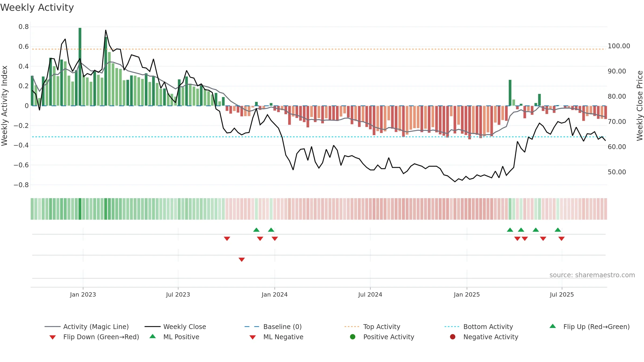644x362 pixels.
Task: Click the 0.8 activity index axis label
Action: (x=24, y=27)
